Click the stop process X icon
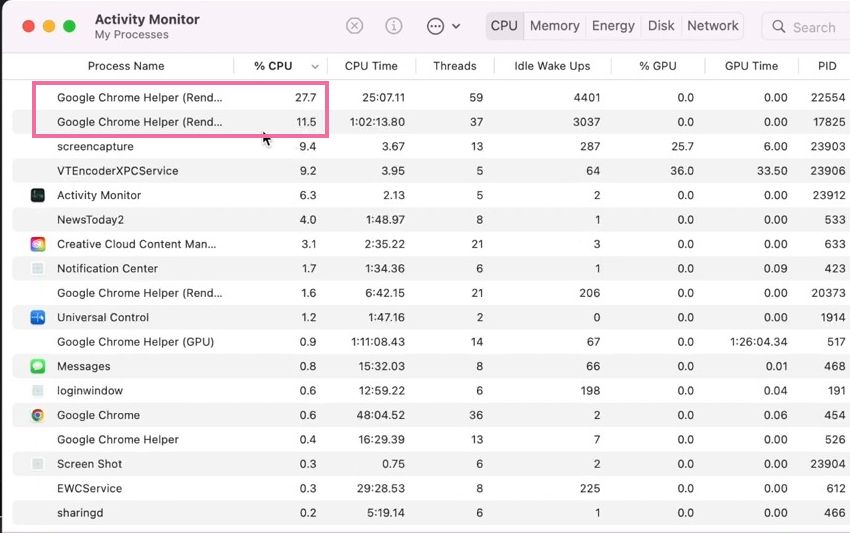This screenshot has width=850, height=533. point(355,26)
